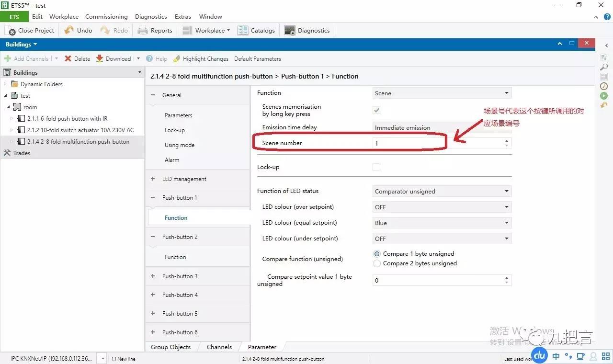Select Compare 1 byte unsigned option

coord(377,254)
